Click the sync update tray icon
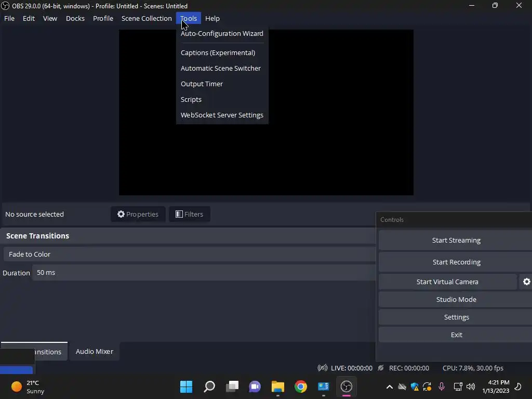The width and height of the screenshot is (532, 399). tap(427, 387)
